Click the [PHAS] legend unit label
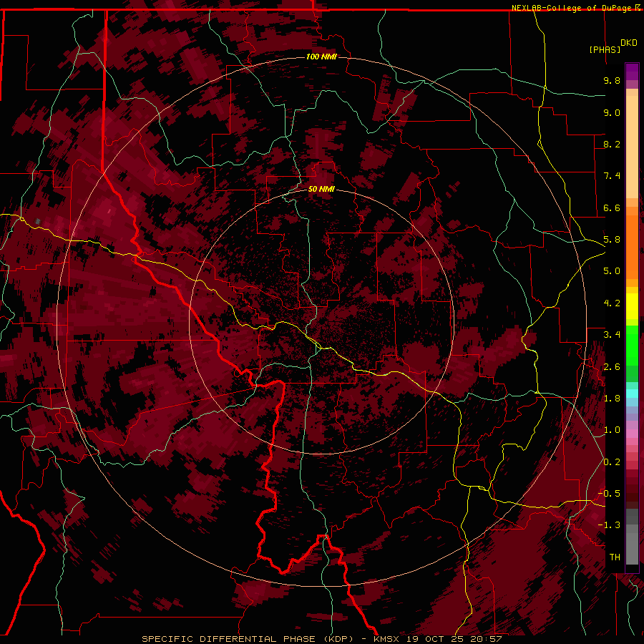 (x=605, y=49)
